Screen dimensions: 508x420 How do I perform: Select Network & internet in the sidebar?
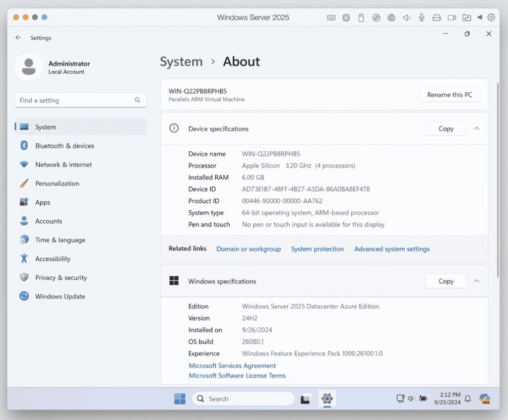tap(63, 164)
